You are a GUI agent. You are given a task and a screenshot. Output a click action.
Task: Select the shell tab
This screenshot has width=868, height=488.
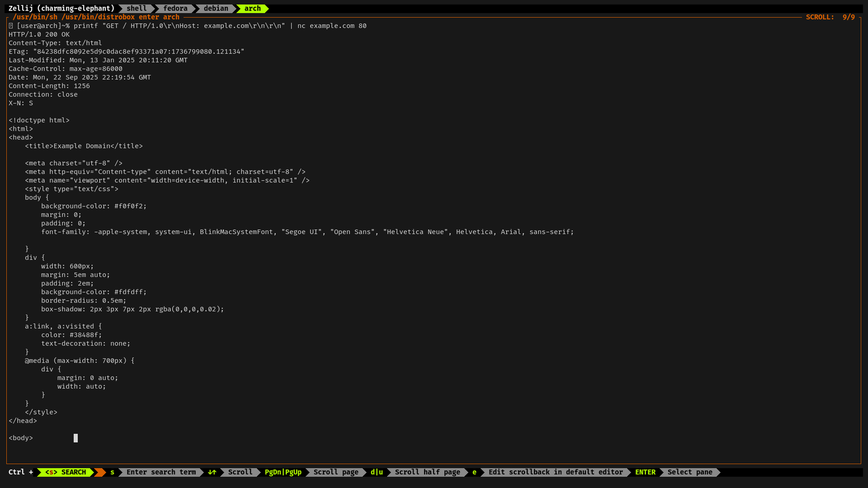tap(136, 8)
